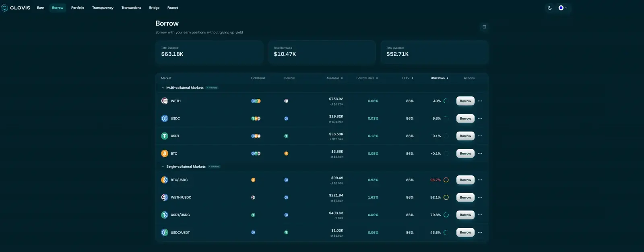The image size is (644, 252).
Task: Borrow from the WETH market
Action: tap(465, 101)
